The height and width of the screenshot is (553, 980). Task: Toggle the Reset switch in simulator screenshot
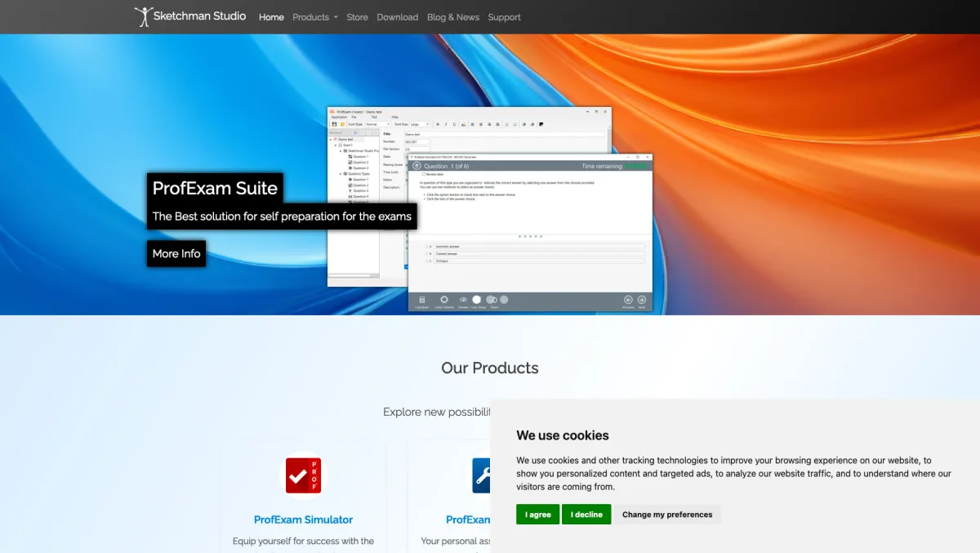492,300
